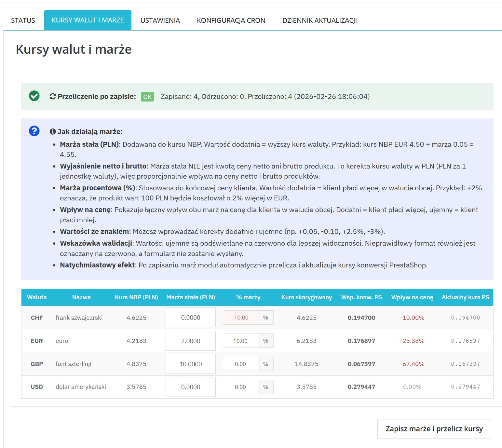Select the red -10.00 percent field for CHF
Viewport: 502px width, 448px height.
click(240, 318)
